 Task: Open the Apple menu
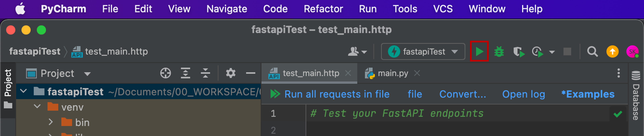[20, 9]
